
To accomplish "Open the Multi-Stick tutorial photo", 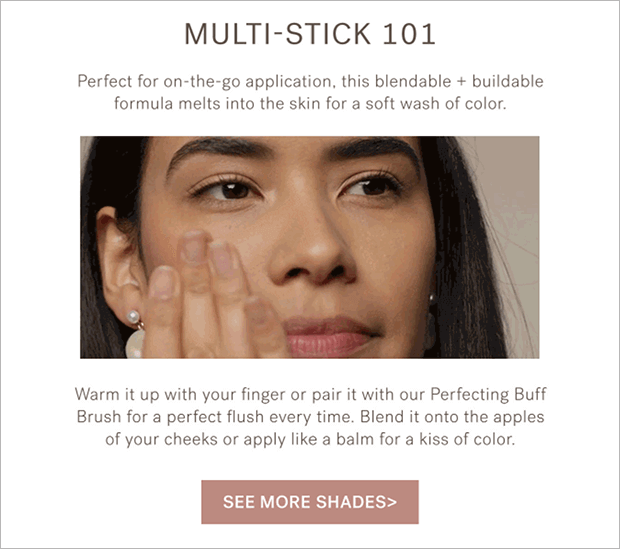I will pyautogui.click(x=310, y=247).
